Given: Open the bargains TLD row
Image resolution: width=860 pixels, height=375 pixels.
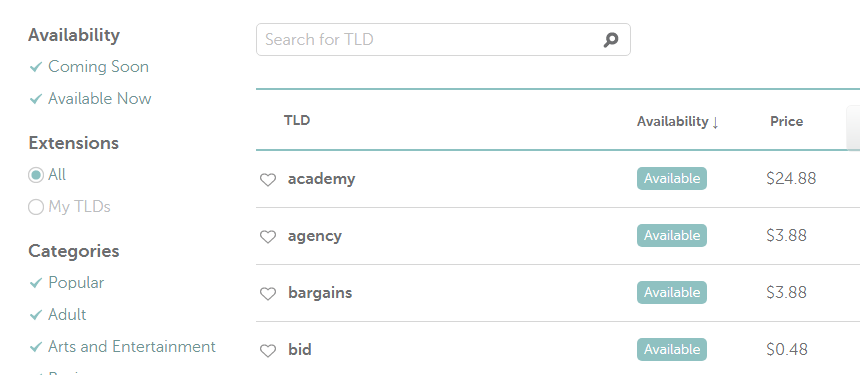Looking at the screenshot, I should tap(558, 293).
